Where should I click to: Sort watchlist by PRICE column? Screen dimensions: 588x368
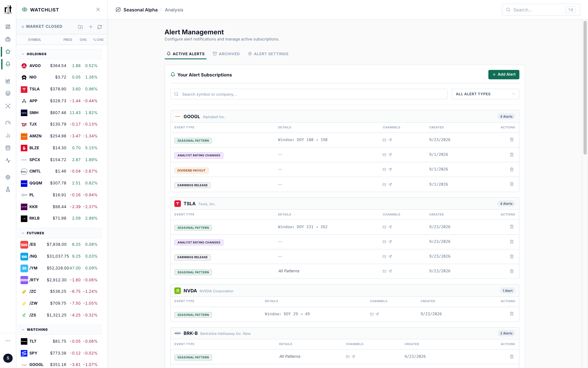pyautogui.click(x=68, y=40)
